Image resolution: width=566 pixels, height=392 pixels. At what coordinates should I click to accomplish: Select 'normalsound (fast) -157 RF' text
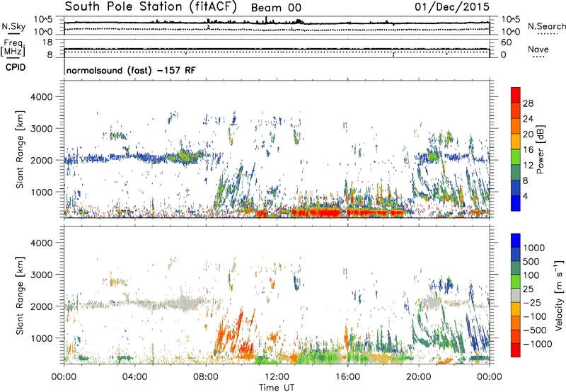click(131, 70)
